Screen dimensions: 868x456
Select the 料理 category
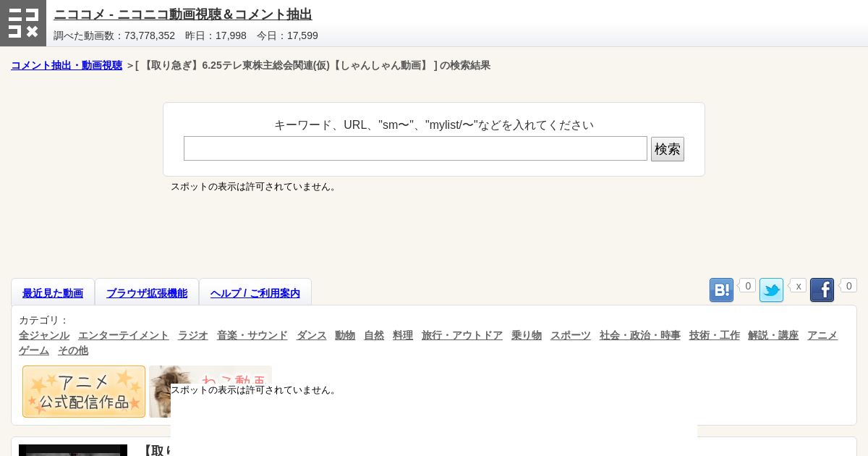click(403, 335)
